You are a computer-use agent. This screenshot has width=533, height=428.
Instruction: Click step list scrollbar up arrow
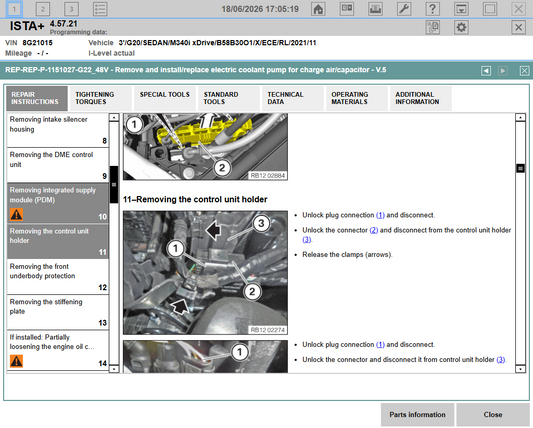click(114, 118)
